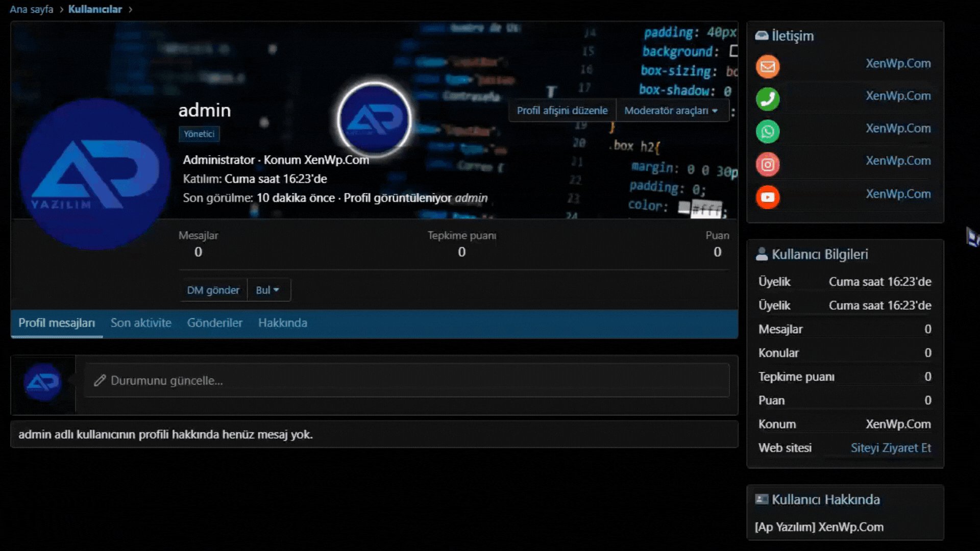Viewport: 980px width, 551px height.
Task: Click the orange email contact icon
Action: 768,66
